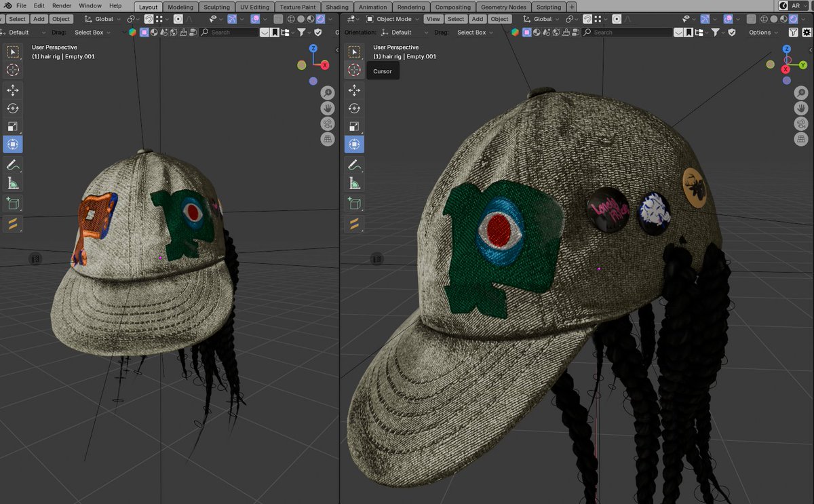The width and height of the screenshot is (814, 504).
Task: Open Default orientation dropdown in right header
Action: tap(406, 32)
